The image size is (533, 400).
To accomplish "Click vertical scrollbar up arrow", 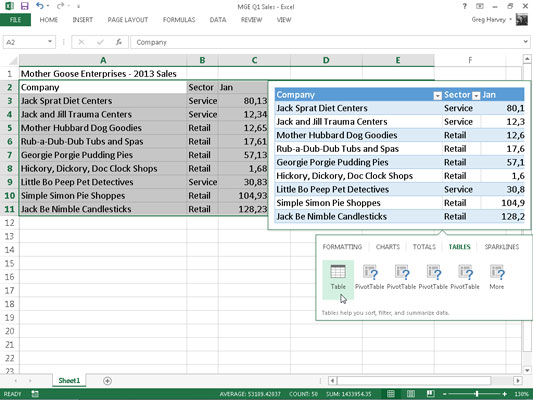I will (527, 59).
